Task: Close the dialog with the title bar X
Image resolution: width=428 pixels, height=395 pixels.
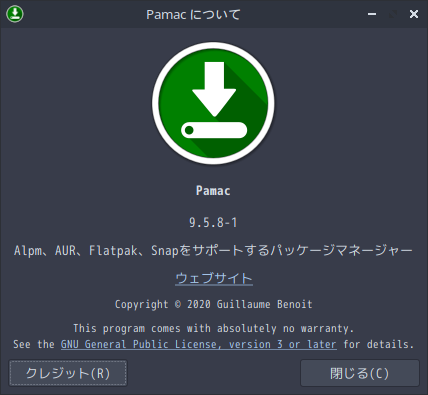Action: (x=414, y=14)
